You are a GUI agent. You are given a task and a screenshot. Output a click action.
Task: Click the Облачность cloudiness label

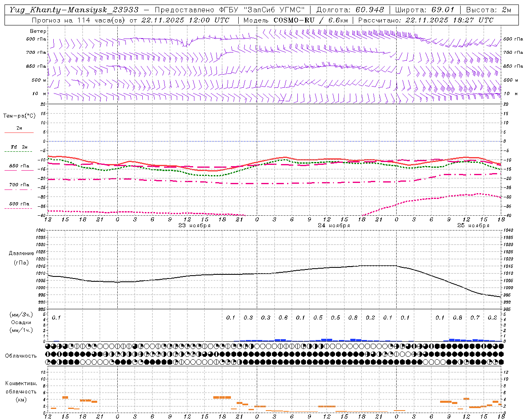click(x=21, y=356)
